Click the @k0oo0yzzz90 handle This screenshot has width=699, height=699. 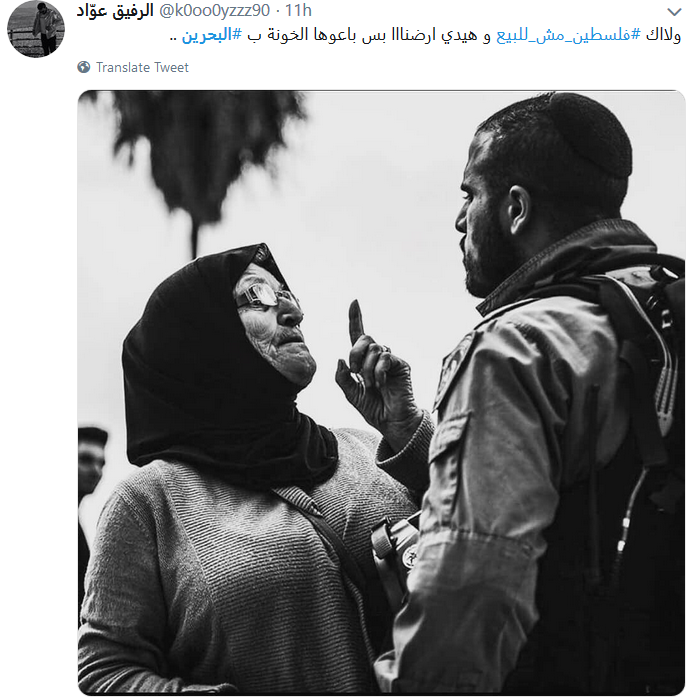(214, 10)
